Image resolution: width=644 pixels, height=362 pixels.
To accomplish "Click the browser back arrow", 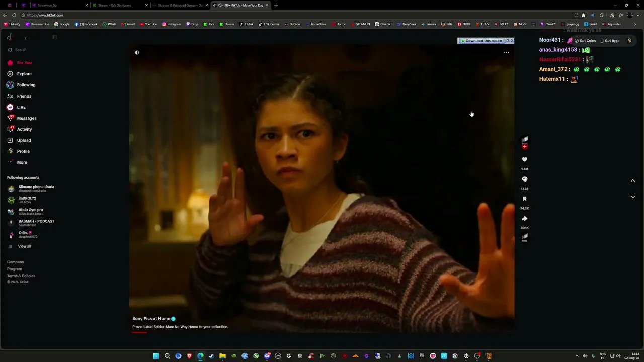I will coord(5,15).
